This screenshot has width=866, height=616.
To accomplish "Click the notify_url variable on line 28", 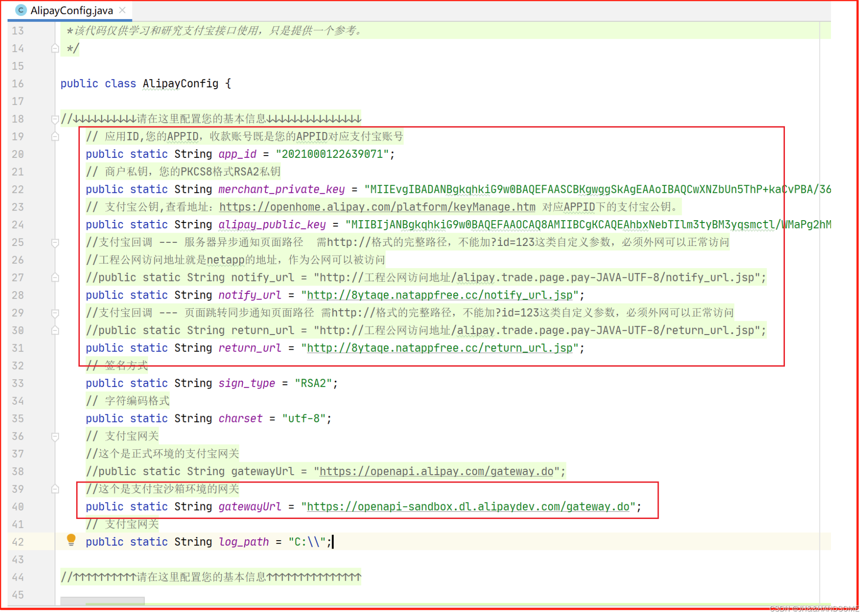I will (250, 295).
